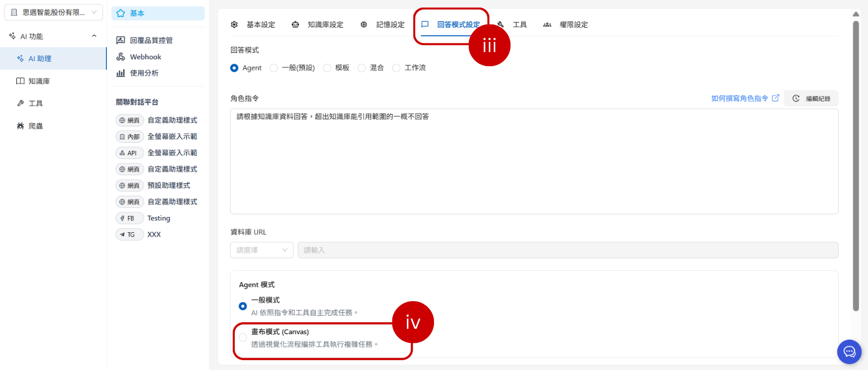This screenshot has height=370, width=868.
Task: Click the vertical scrollbar on the right
Action: [x=856, y=163]
